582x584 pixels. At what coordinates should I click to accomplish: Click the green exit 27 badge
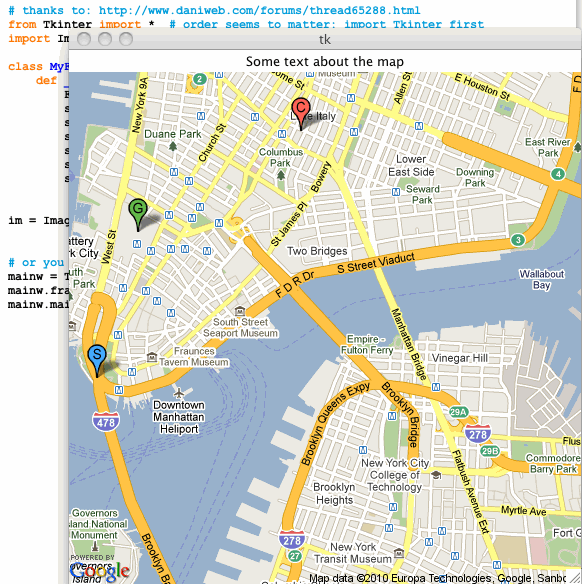pyautogui.click(x=295, y=556)
